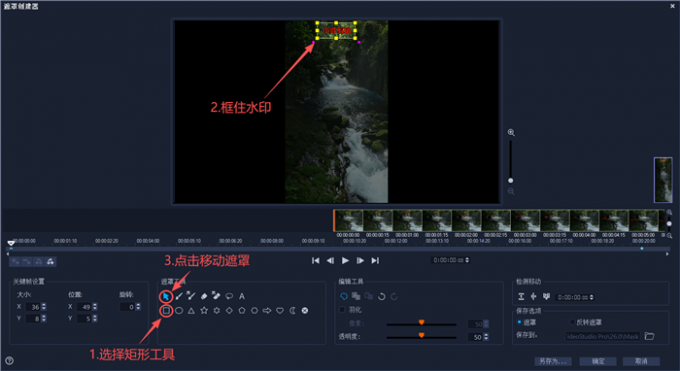This screenshot has width=680, height=371.
Task: Open the folder browse icon for save path
Action: pos(649,336)
